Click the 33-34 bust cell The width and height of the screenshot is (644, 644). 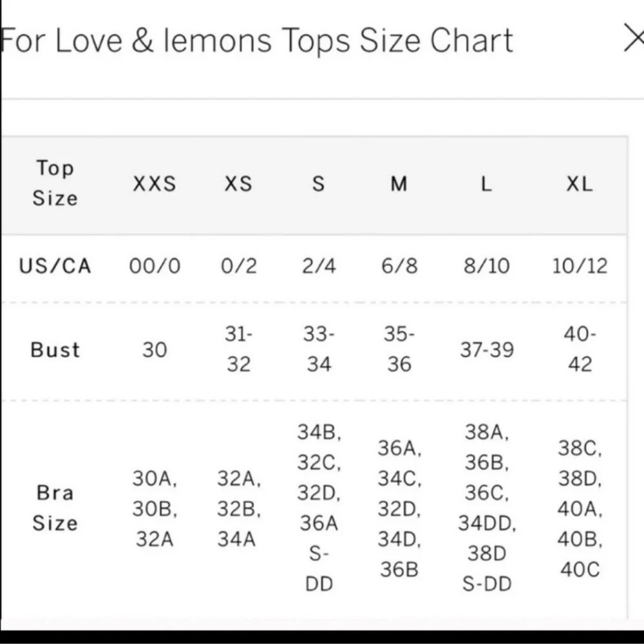pyautogui.click(x=319, y=349)
